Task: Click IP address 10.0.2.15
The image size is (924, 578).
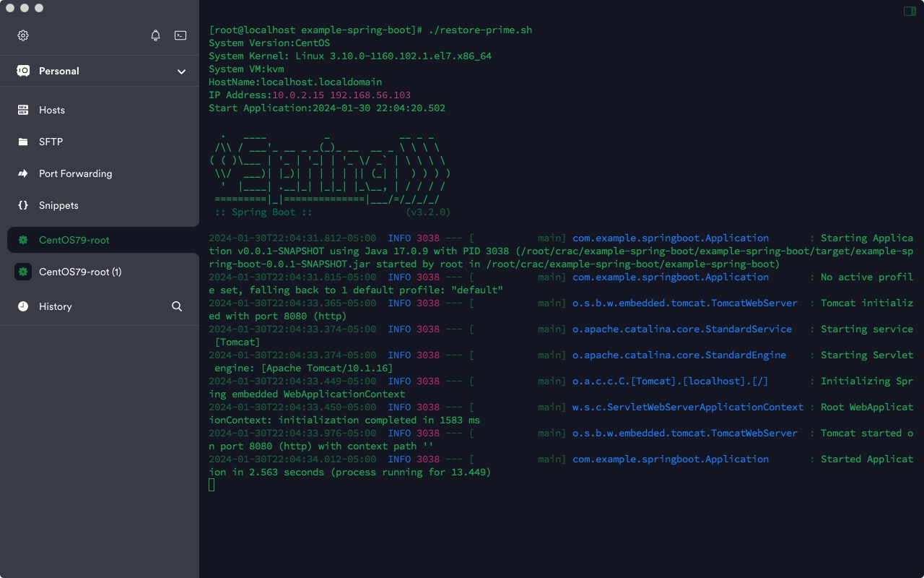Action: click(x=298, y=95)
